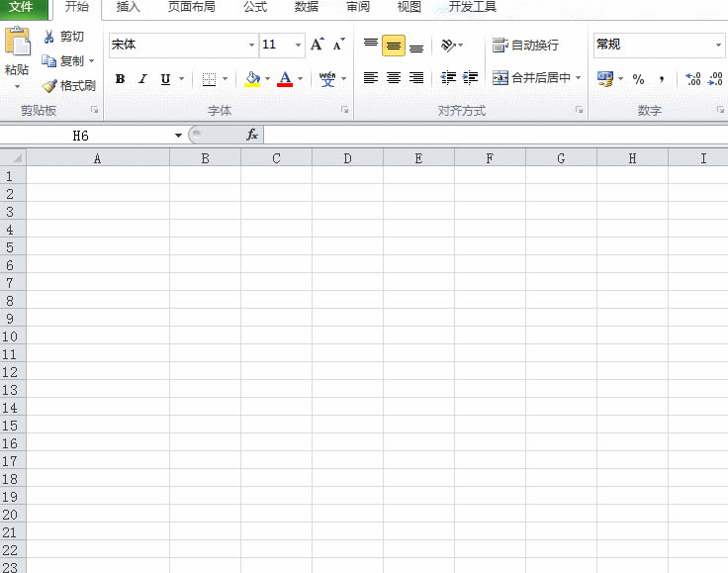Screen dimensions: 728x573
Task: Open number format dropdown 常规
Action: [718, 46]
